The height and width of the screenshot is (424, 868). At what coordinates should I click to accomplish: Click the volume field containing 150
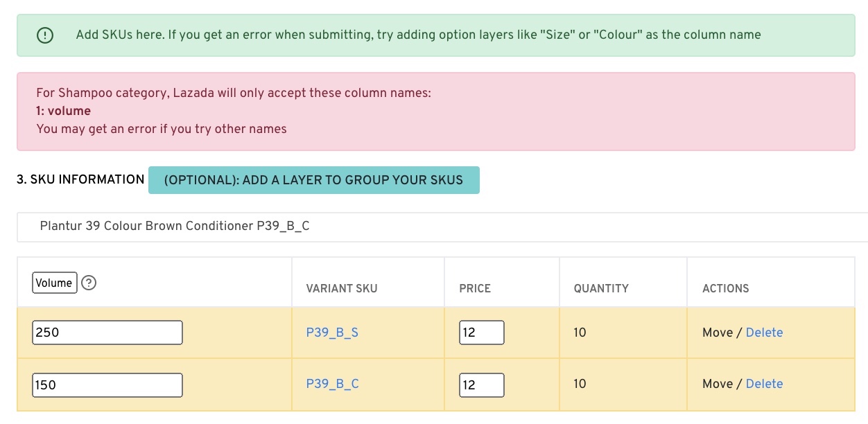[x=107, y=385]
